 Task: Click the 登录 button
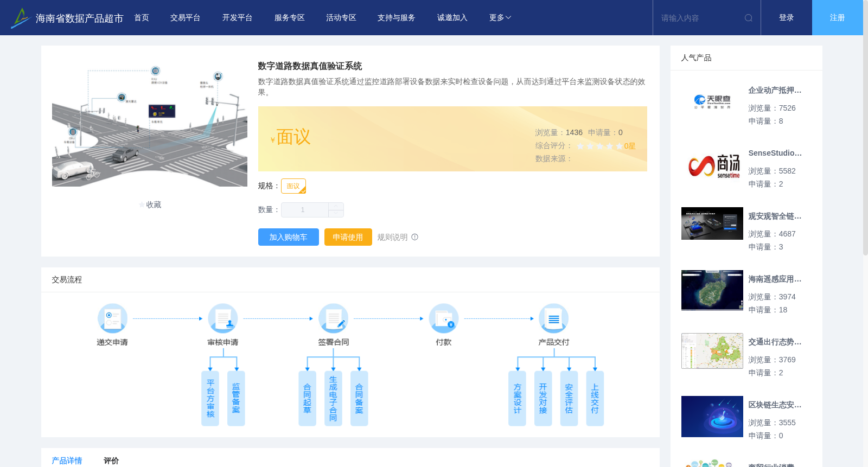[x=787, y=18]
